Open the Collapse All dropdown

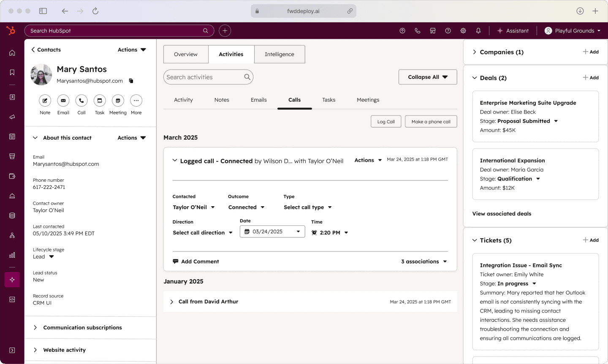(428, 77)
